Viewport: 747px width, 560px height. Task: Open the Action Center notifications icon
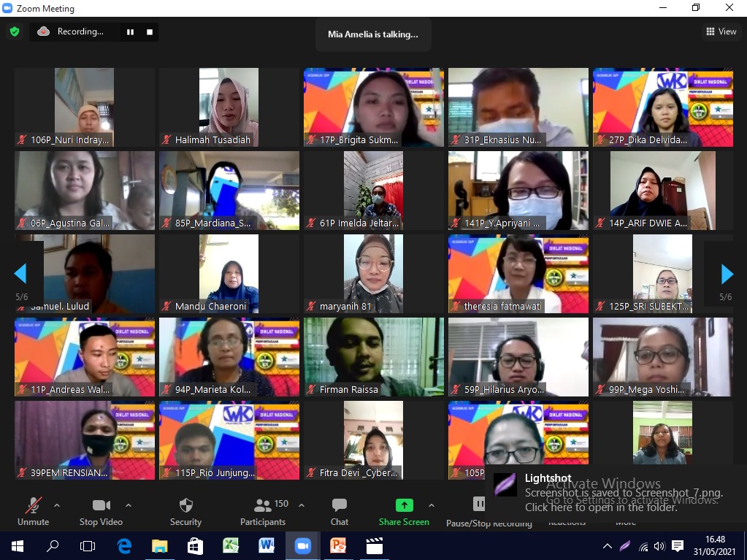678,546
